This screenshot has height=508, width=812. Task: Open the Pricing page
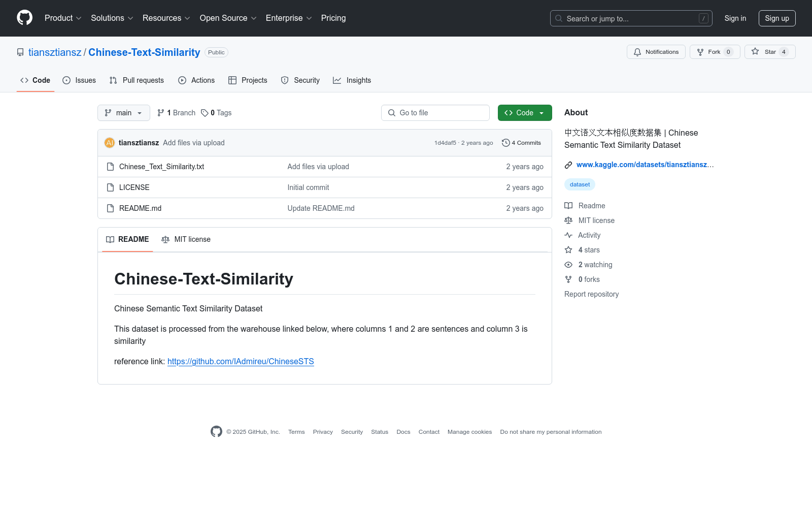tap(333, 18)
